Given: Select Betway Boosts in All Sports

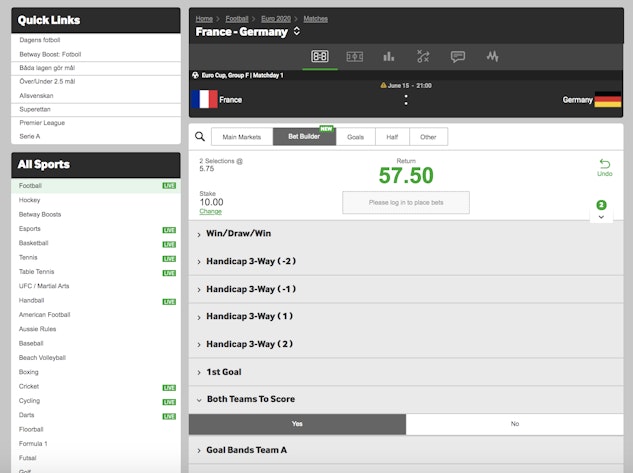Looking at the screenshot, I should 96,214.
